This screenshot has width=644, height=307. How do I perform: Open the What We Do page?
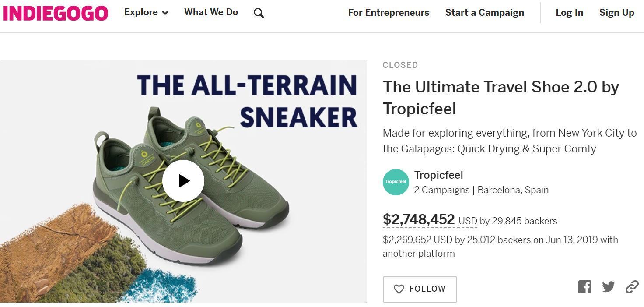[x=211, y=13]
